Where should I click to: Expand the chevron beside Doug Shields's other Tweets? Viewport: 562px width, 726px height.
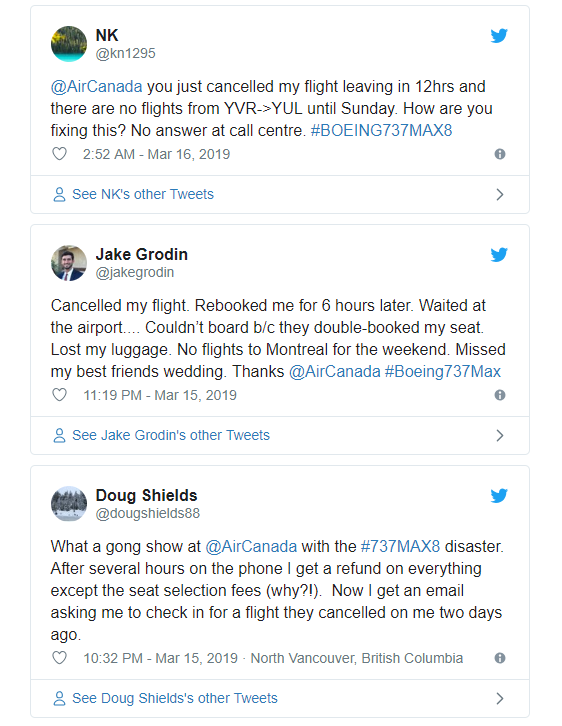(500, 698)
